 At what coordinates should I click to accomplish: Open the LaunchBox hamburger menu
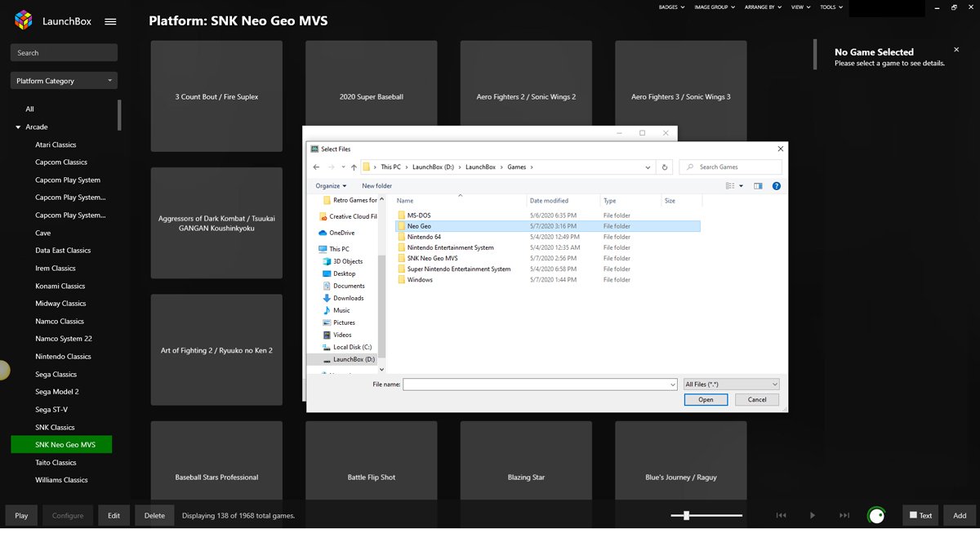tap(111, 21)
